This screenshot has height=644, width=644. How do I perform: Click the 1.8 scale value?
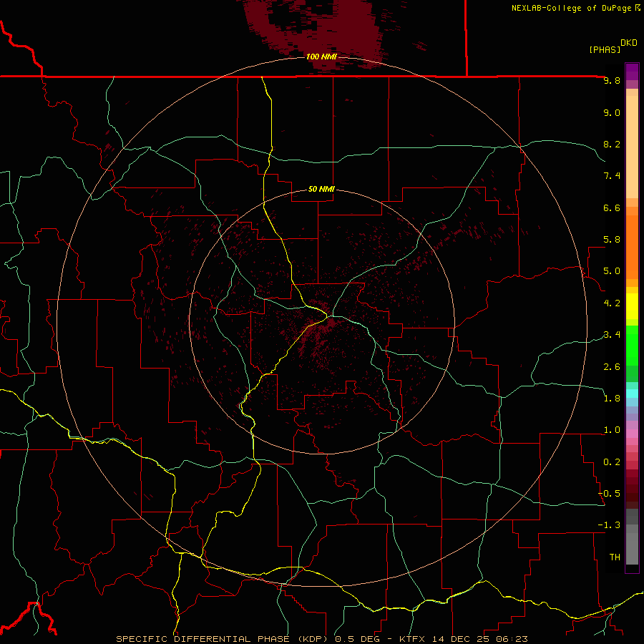tap(612, 399)
